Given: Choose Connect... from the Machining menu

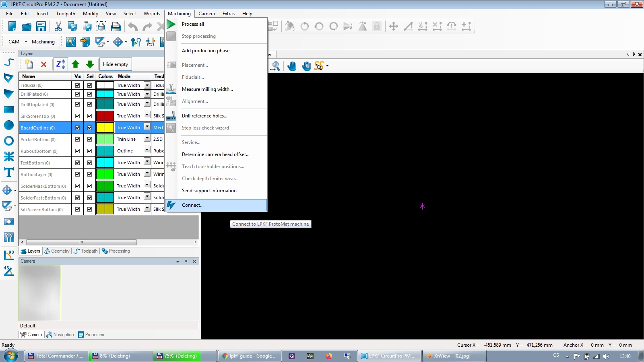Looking at the screenshot, I should pyautogui.click(x=216, y=205).
